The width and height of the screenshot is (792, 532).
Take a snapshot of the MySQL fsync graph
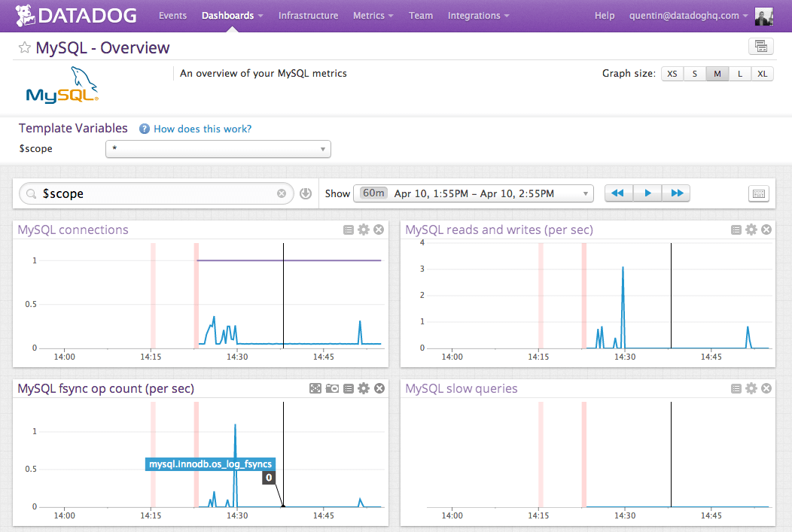click(332, 388)
